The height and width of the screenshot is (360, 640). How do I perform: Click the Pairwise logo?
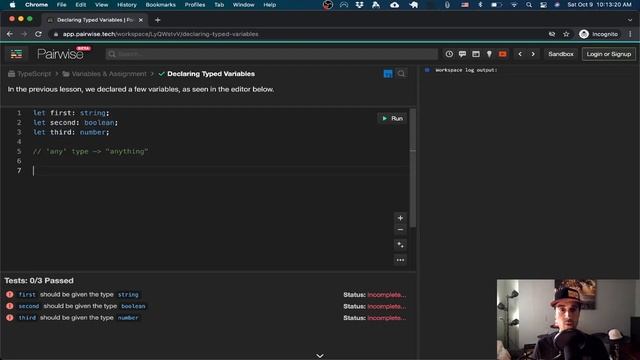click(x=60, y=54)
